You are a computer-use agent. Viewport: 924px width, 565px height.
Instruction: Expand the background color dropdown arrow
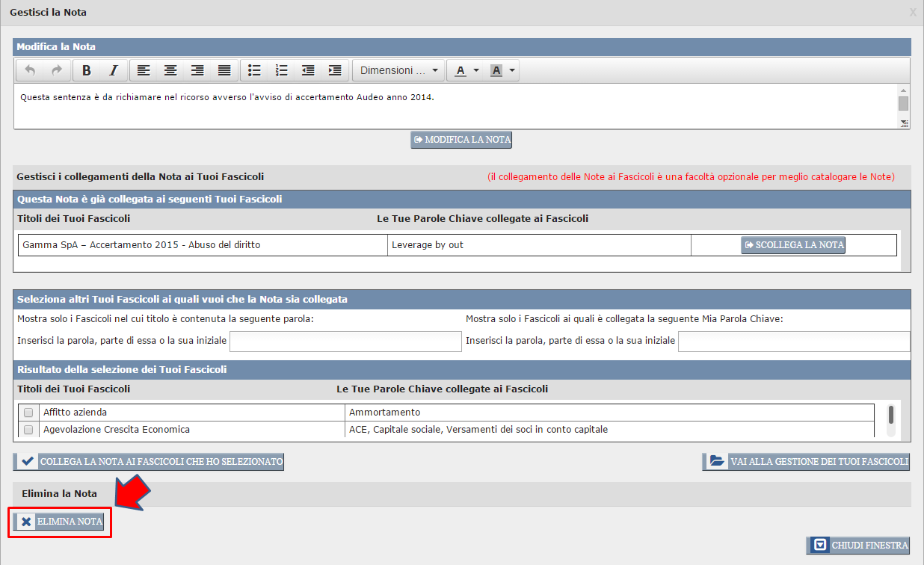point(512,70)
